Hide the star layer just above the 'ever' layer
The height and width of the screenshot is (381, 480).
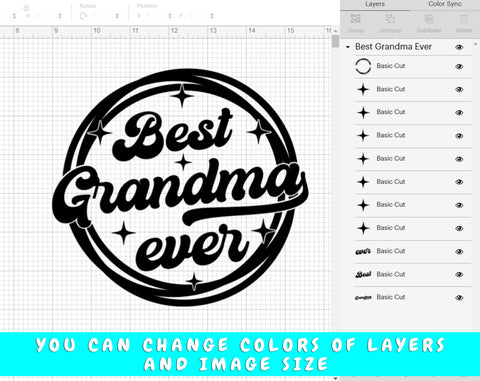(x=459, y=229)
